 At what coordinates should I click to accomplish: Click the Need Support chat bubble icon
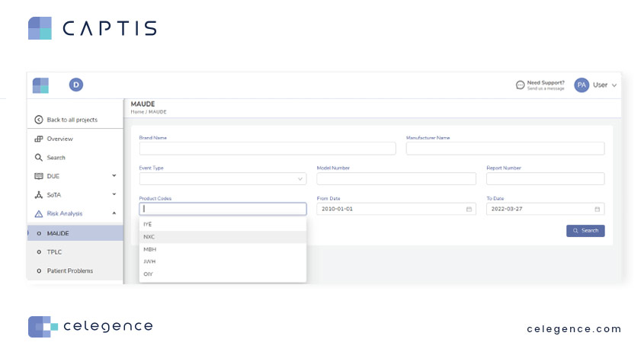(x=520, y=85)
